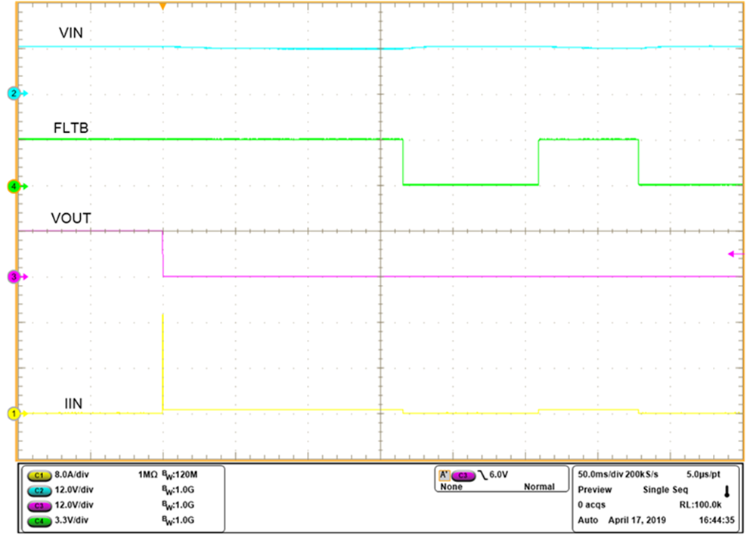Click the channel 1 ground marker
Image resolution: width=756 pixels, height=535 pixels.
[x=14, y=413]
